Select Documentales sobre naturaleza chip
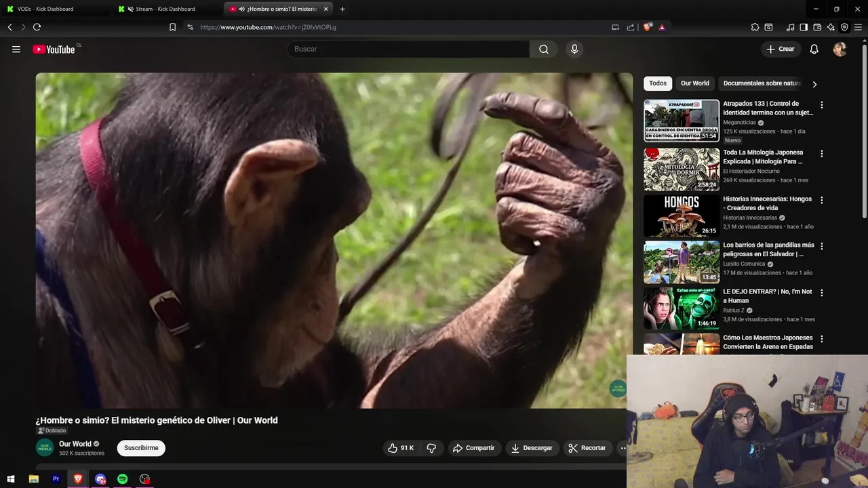The width and height of the screenshot is (868, 488). (x=762, y=83)
